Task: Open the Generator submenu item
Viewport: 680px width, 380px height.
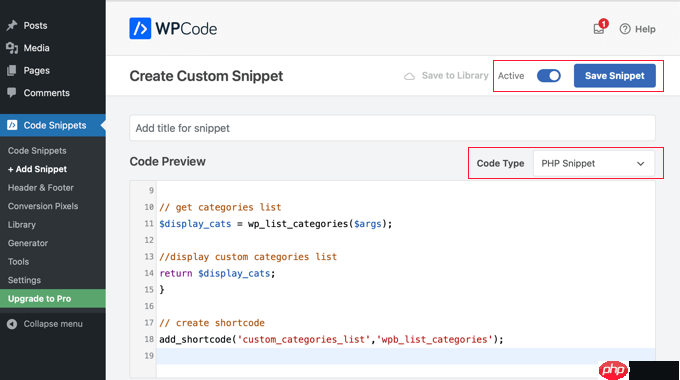Action: [28, 243]
